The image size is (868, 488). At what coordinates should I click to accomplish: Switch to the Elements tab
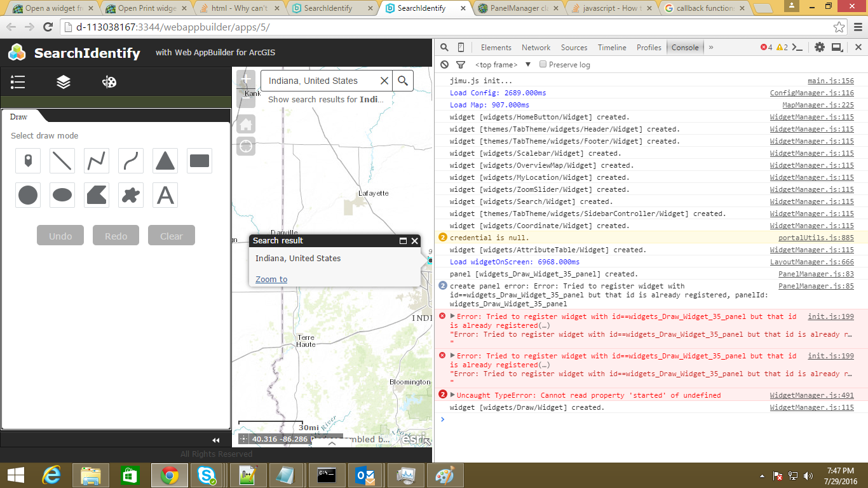point(496,48)
